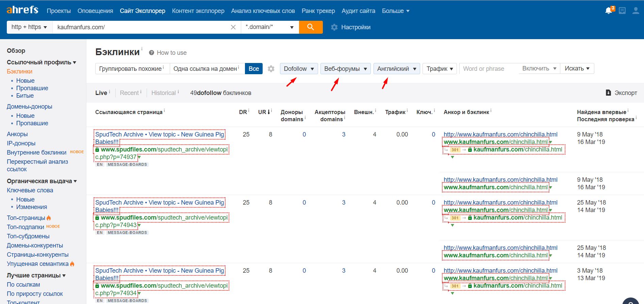Open Обзор in sidebar

(16, 51)
